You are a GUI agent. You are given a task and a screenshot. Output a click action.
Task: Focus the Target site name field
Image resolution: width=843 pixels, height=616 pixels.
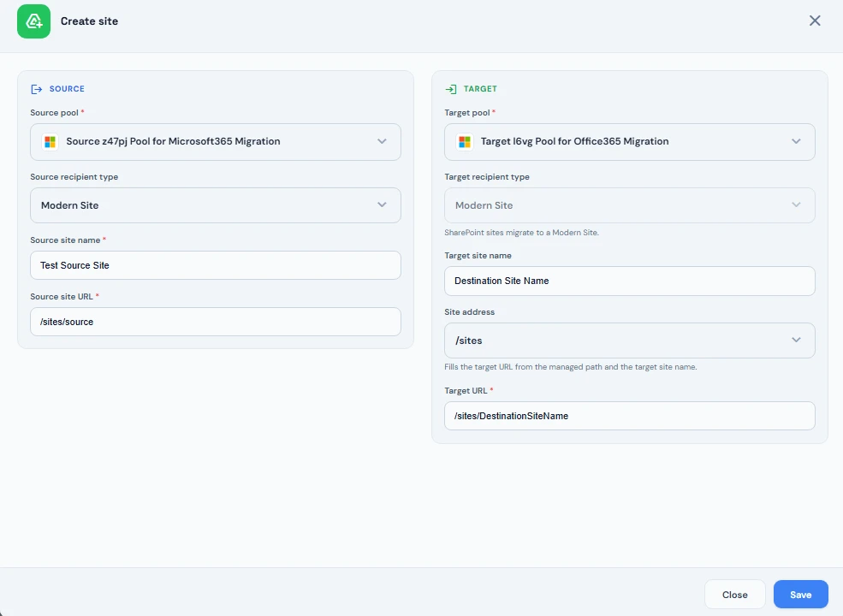[x=630, y=281]
